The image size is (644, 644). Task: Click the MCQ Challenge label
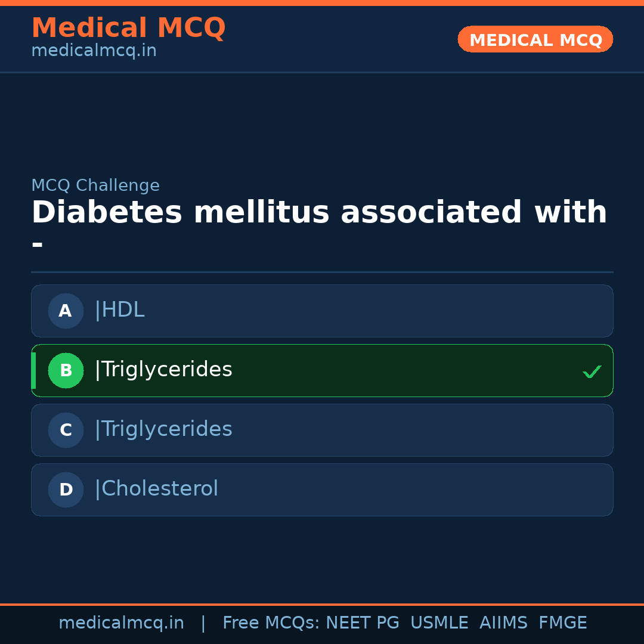point(95,185)
